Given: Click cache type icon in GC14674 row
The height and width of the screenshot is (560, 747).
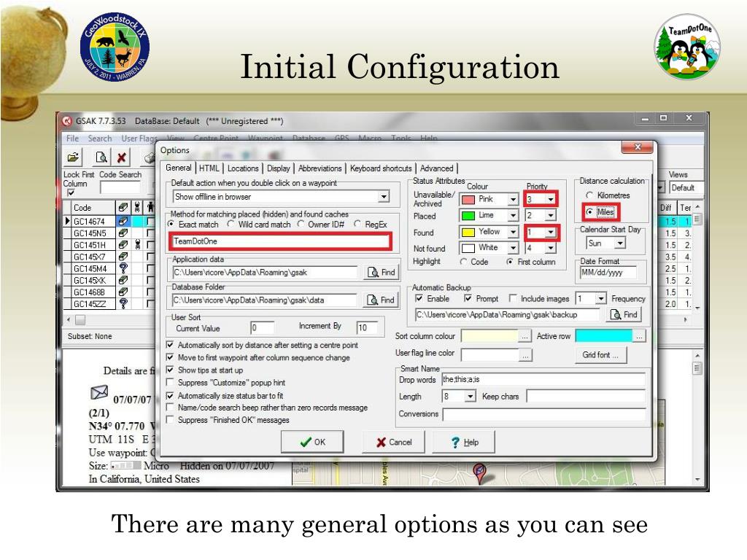Looking at the screenshot, I should (123, 222).
